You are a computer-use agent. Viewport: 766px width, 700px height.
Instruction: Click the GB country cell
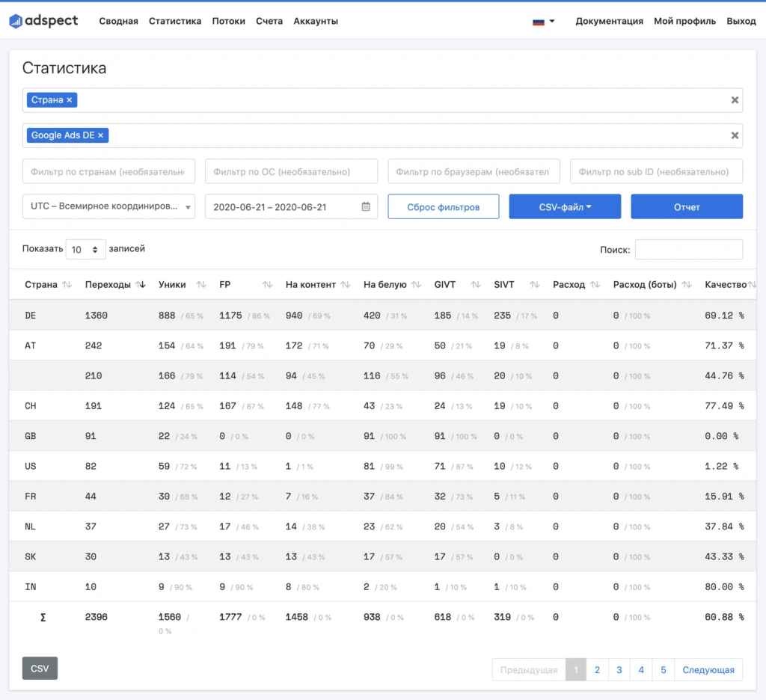coord(30,436)
